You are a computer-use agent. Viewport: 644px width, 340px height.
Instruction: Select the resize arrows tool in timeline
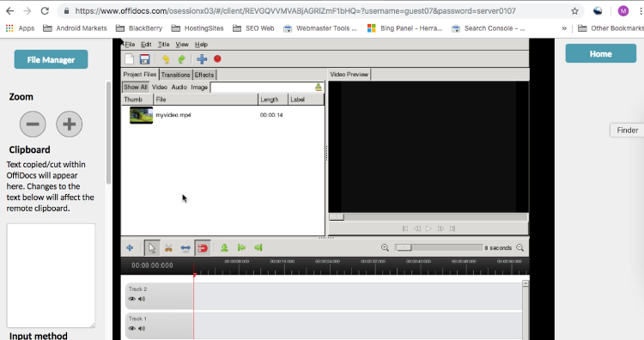[x=185, y=248]
